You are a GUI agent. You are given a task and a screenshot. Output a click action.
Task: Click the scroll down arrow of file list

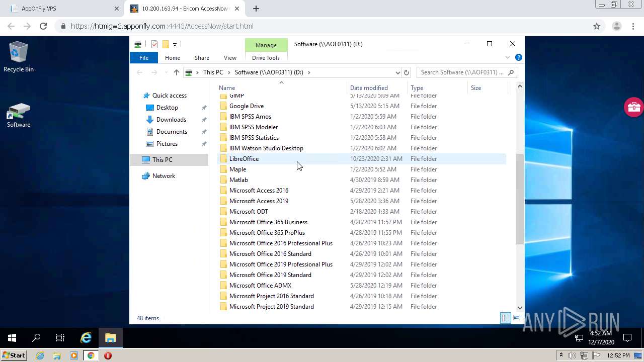pyautogui.click(x=520, y=308)
